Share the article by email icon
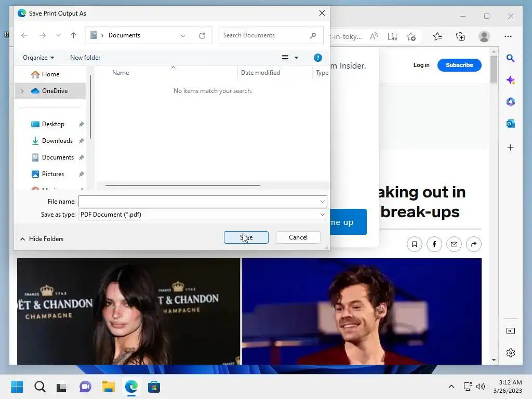The image size is (532, 399). click(x=454, y=244)
